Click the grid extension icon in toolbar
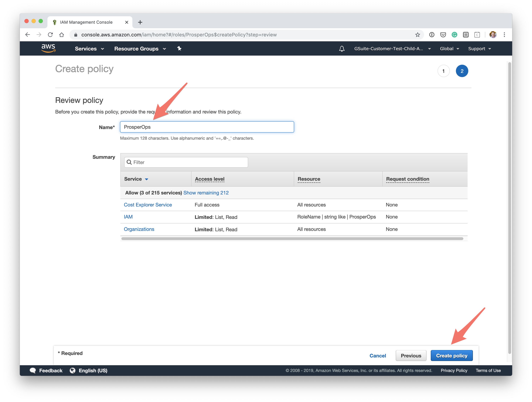The image size is (532, 402). pos(466,35)
